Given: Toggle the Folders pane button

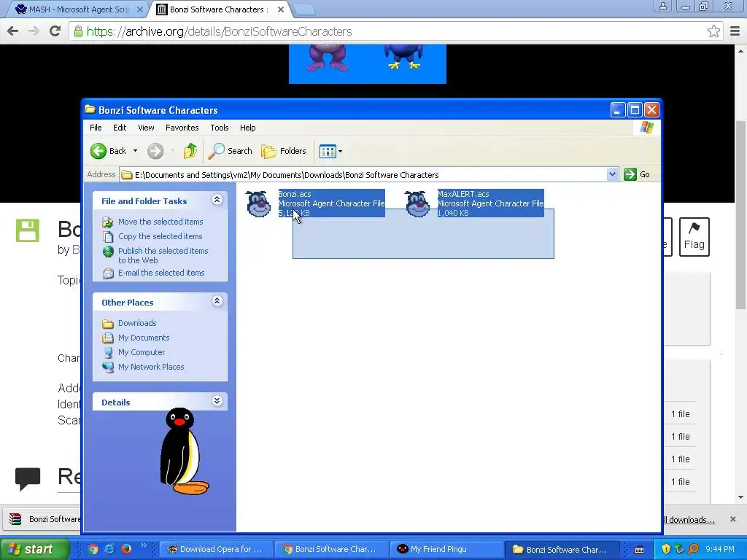Looking at the screenshot, I should pos(284,151).
